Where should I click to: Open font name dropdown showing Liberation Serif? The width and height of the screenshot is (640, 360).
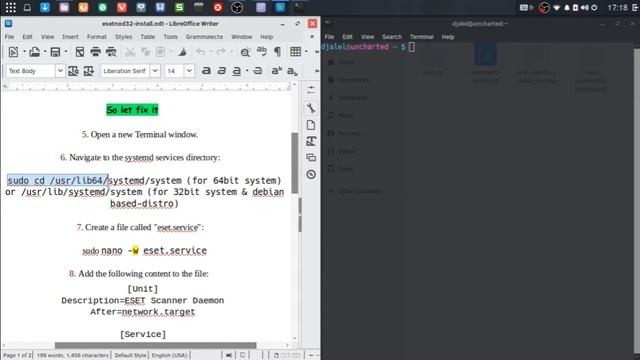coord(155,71)
